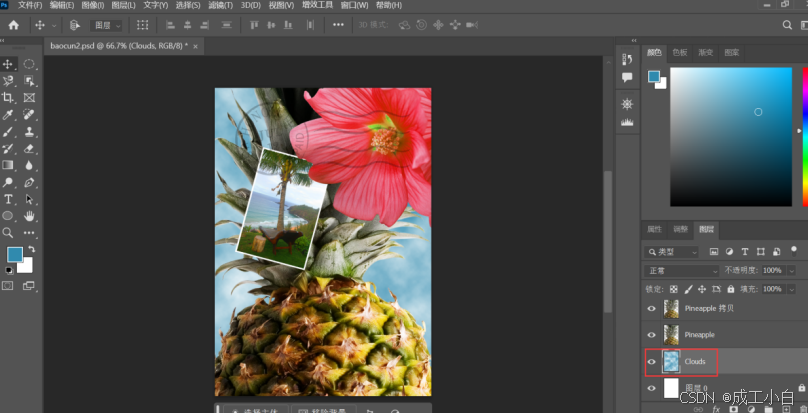
Task: Toggle show transform controls icon
Action: pos(143,25)
